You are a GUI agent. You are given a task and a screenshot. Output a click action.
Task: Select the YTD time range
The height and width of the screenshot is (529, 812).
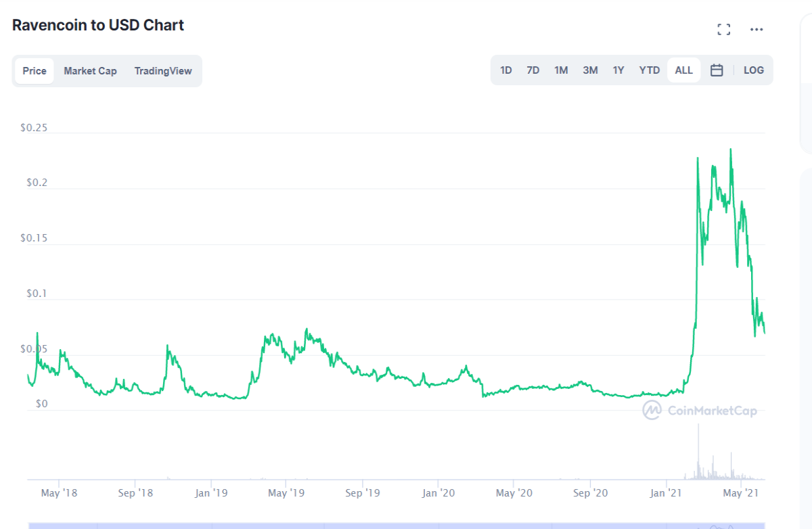click(650, 70)
